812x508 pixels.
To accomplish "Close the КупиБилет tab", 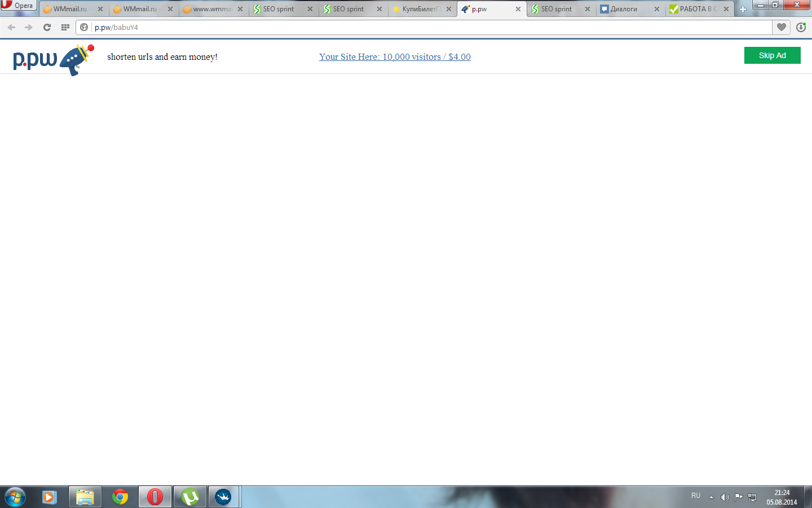I will [x=449, y=9].
